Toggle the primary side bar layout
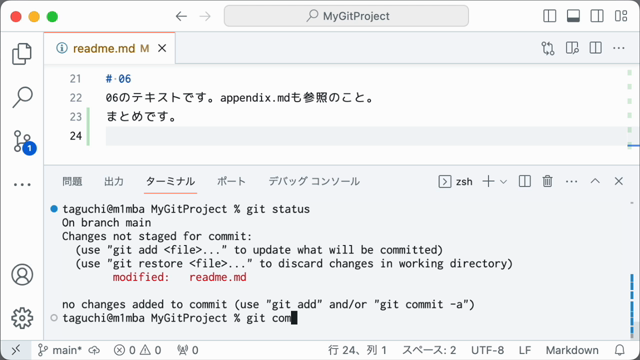 tap(549, 16)
